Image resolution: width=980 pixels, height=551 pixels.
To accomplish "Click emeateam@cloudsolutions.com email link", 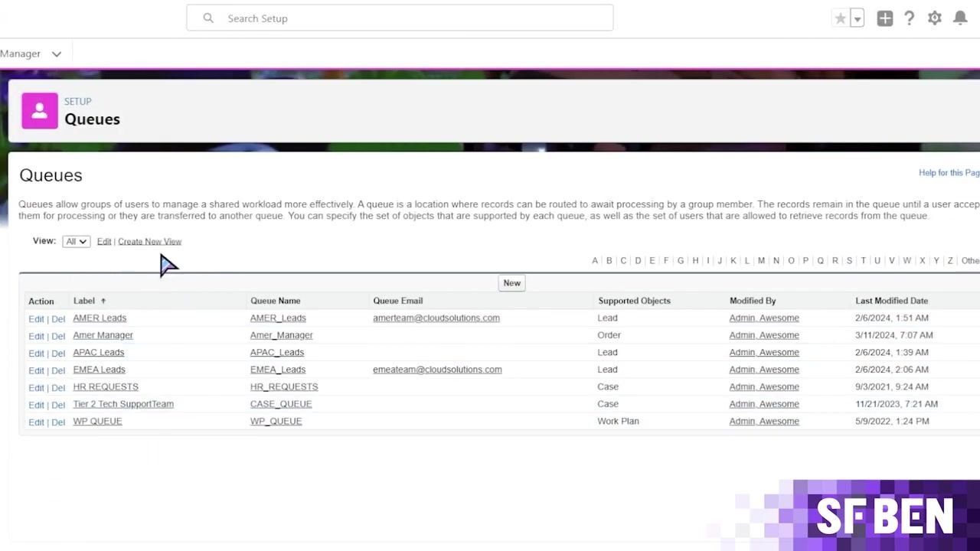I will pos(437,370).
